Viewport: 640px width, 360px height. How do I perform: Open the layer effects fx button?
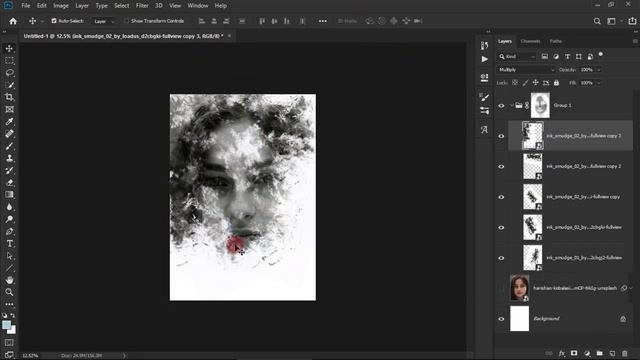(x=562, y=353)
